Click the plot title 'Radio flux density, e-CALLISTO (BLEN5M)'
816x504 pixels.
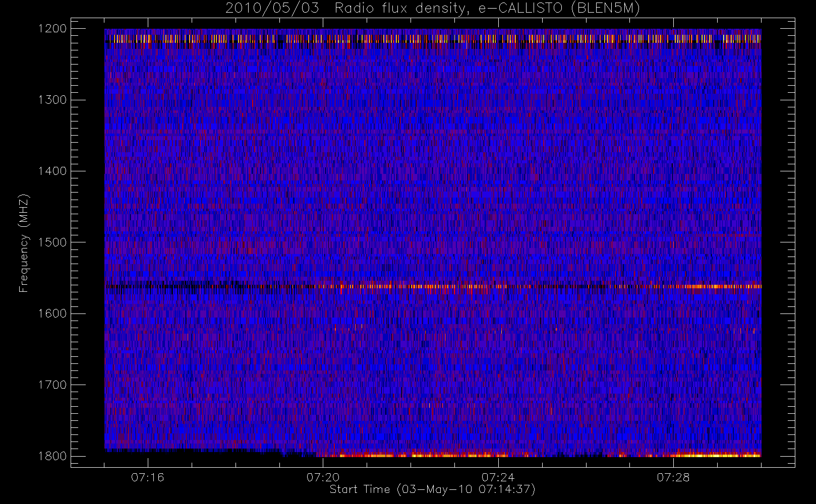[x=487, y=8]
